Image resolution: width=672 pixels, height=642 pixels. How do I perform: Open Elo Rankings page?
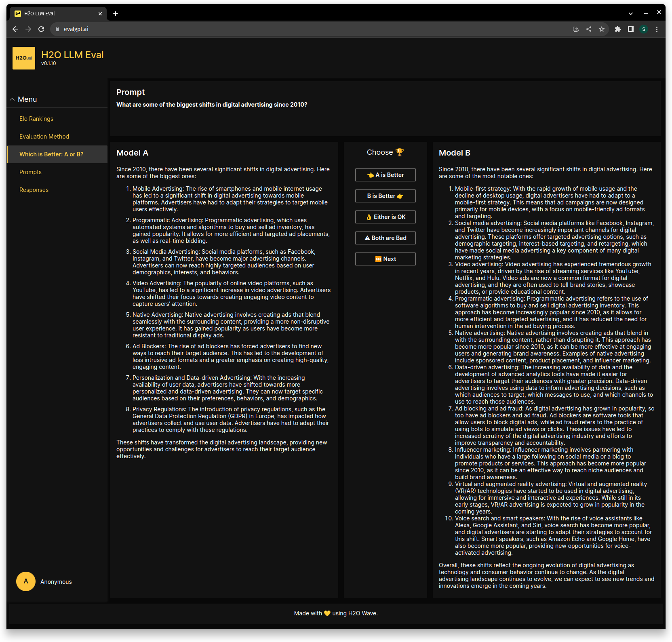(x=36, y=119)
